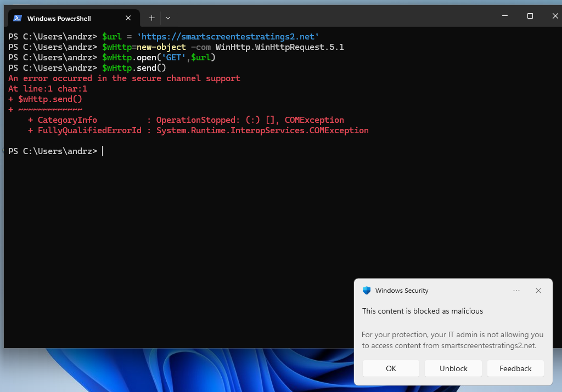Click OK in Windows Security notification

point(391,368)
